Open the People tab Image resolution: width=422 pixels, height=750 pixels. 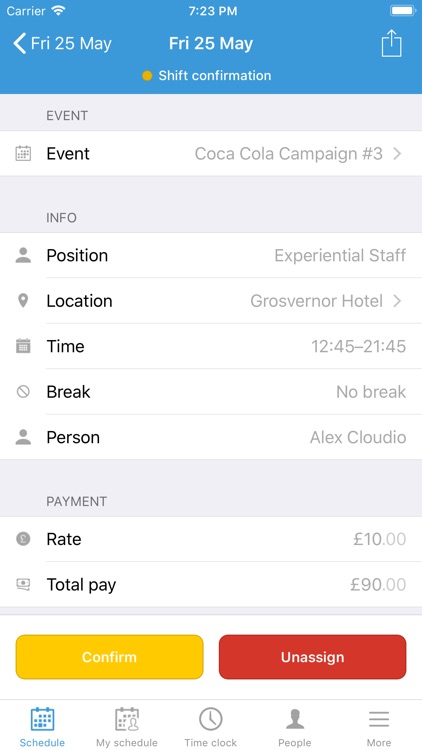point(295,727)
